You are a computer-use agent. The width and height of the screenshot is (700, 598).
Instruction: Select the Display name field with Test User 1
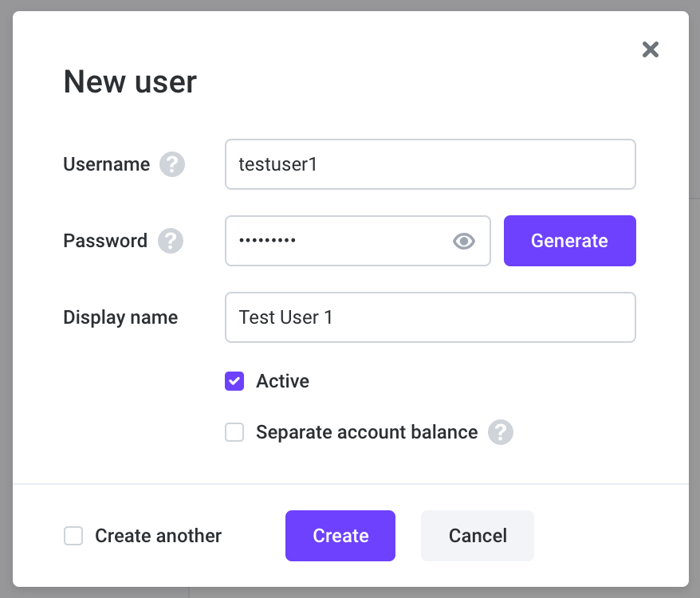431,317
